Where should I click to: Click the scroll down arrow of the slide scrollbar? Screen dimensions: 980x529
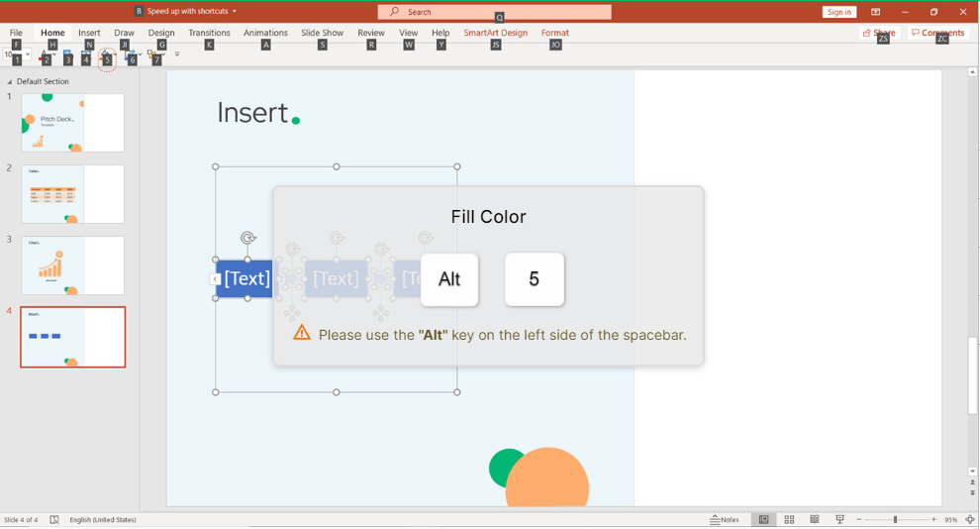972,472
